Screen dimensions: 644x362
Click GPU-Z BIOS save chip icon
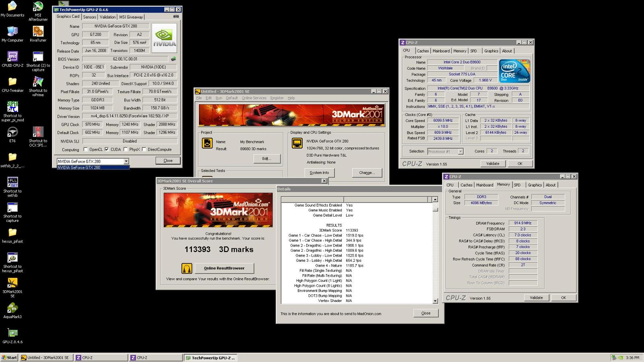click(x=173, y=59)
